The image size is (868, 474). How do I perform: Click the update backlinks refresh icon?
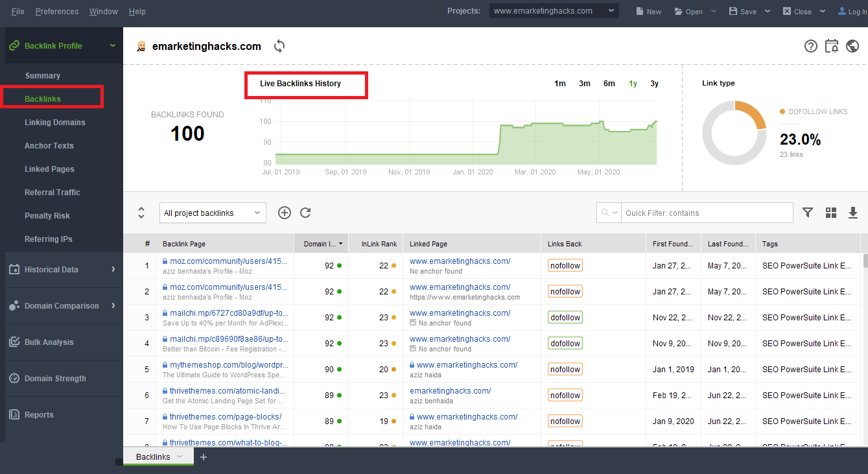tap(305, 213)
